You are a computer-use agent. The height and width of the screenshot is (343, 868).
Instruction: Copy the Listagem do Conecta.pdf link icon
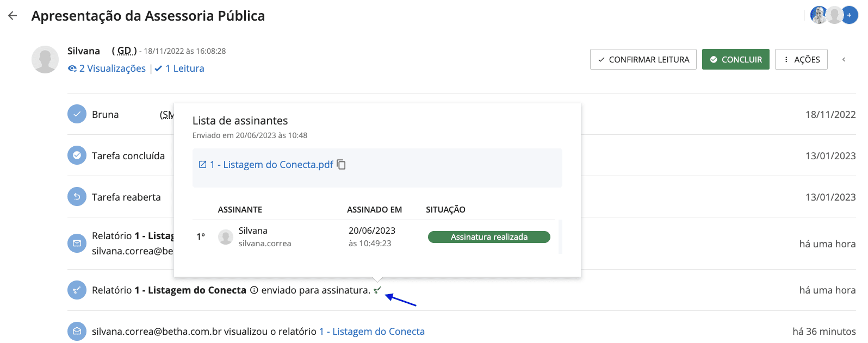coord(342,165)
